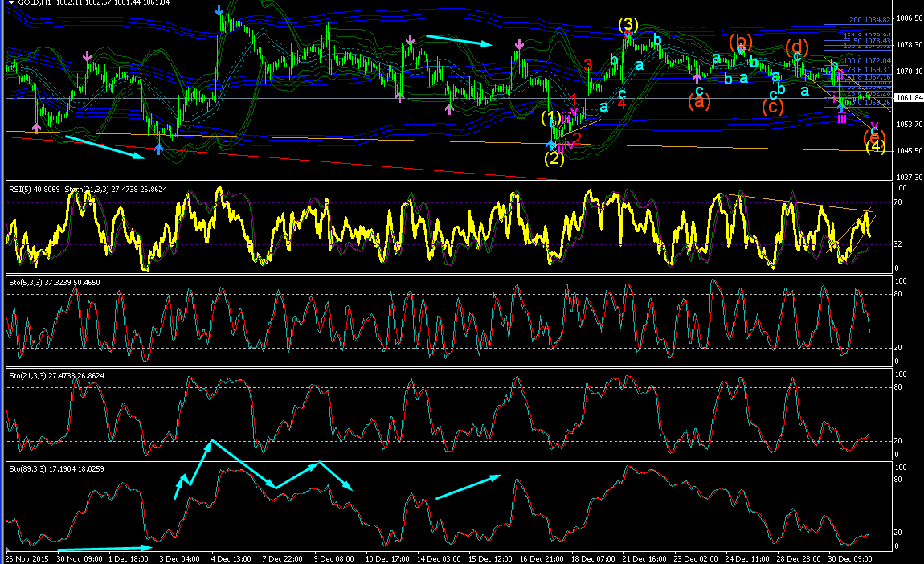The width and height of the screenshot is (924, 564).
Task: Click the yellow (4) wave label
Action: pyautogui.click(x=876, y=146)
